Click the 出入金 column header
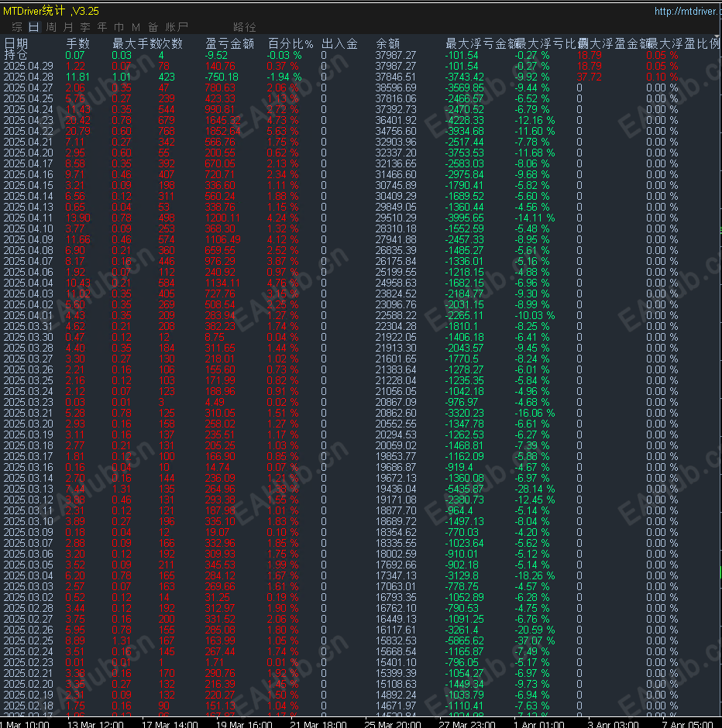722x728 pixels. coord(339,43)
